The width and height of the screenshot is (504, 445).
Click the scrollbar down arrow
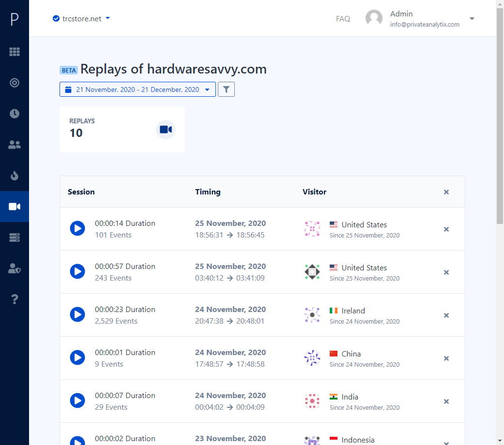coord(500,441)
